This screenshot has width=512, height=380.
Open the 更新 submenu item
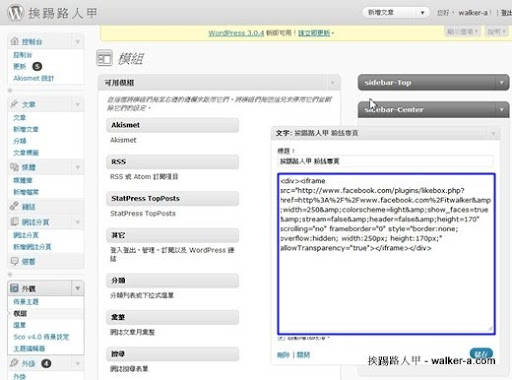click(x=20, y=66)
